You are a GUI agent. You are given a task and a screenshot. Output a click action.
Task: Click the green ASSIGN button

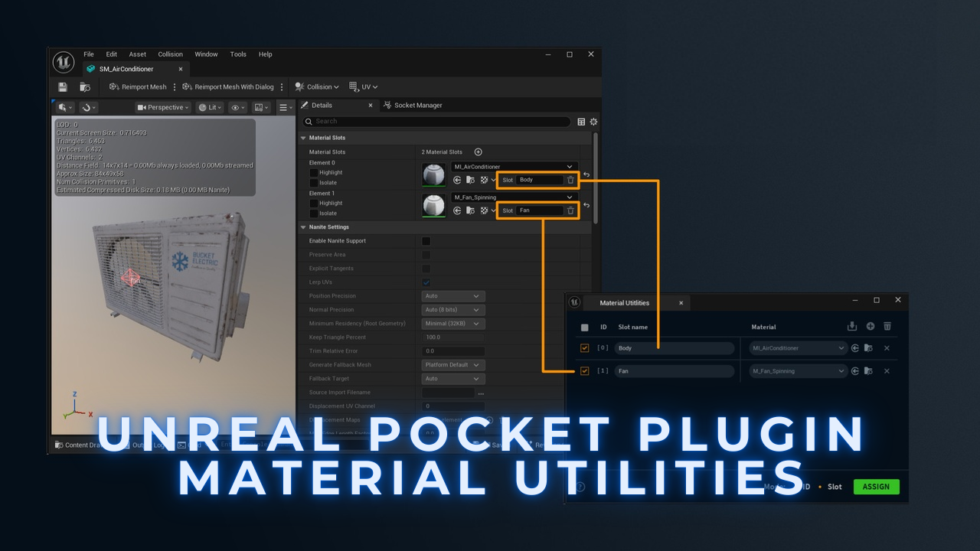(x=876, y=487)
